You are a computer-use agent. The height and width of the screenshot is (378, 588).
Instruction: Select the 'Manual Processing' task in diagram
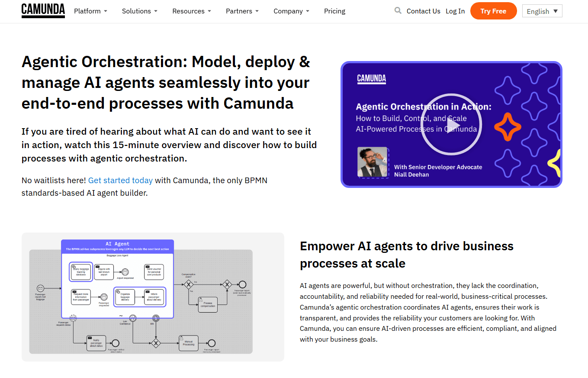189,343
